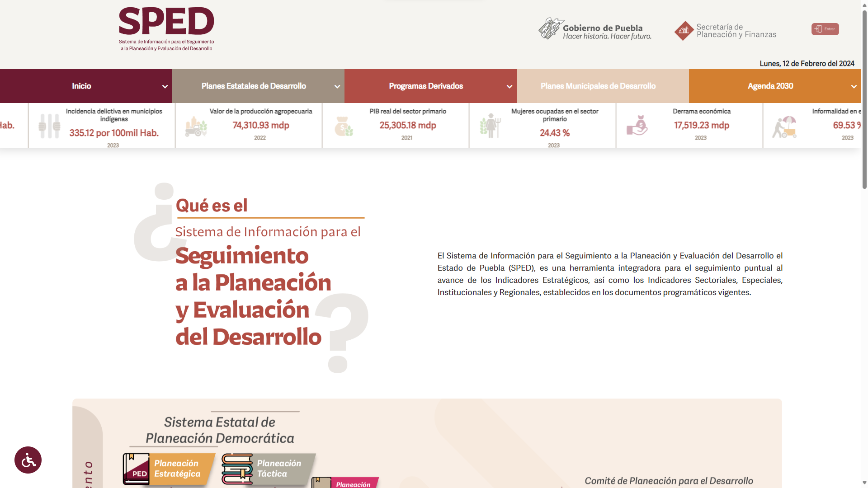Click the street vendor Informalidad icon
This screenshot has height=488, width=868.
784,127
